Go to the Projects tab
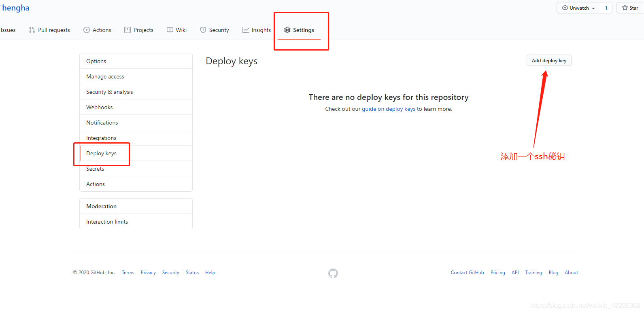644x313 pixels. coord(143,30)
